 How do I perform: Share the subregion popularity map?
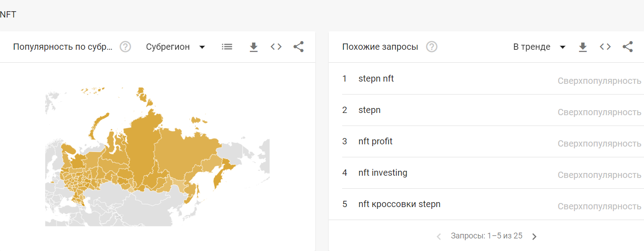point(298,47)
